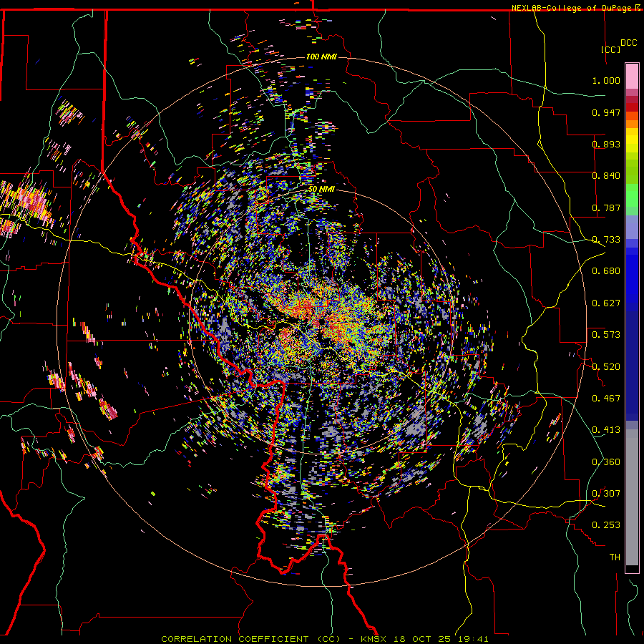The image size is (644, 644).
Task: Select the 0.467 legend value
Action: click(x=606, y=399)
